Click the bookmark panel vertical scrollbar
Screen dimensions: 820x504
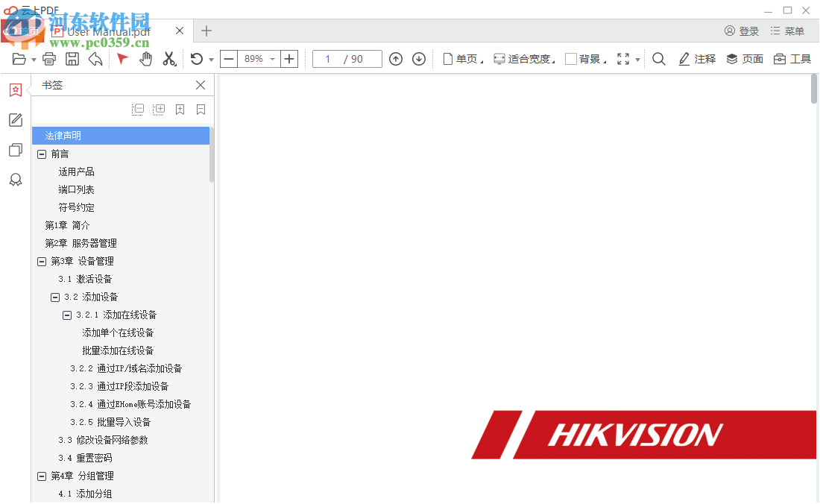point(212,154)
